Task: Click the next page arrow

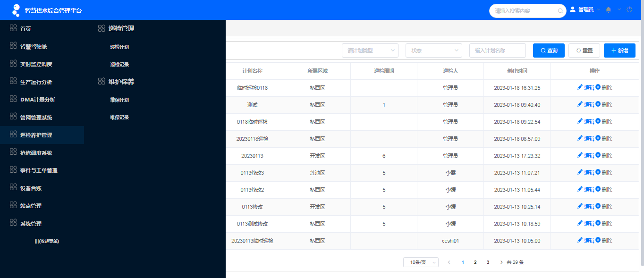Action: (x=501, y=262)
